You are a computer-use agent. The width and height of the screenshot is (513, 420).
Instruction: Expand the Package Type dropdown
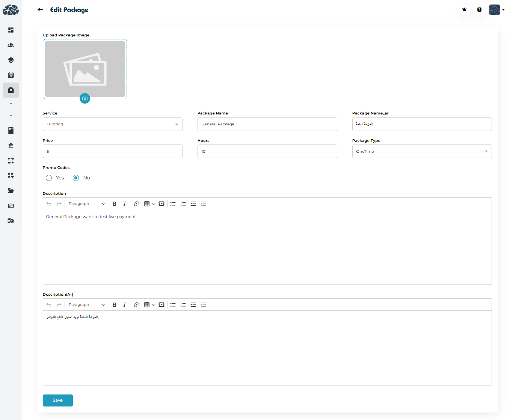(x=422, y=152)
